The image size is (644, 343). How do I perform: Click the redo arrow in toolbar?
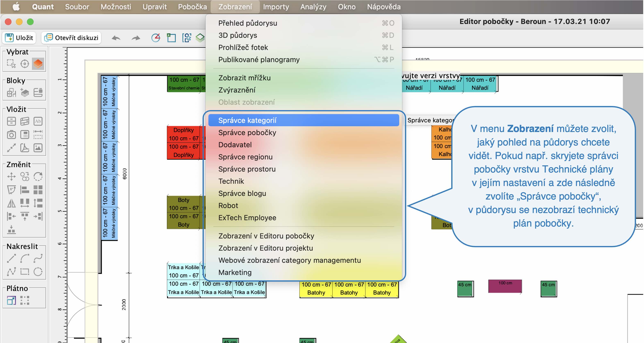[136, 38]
